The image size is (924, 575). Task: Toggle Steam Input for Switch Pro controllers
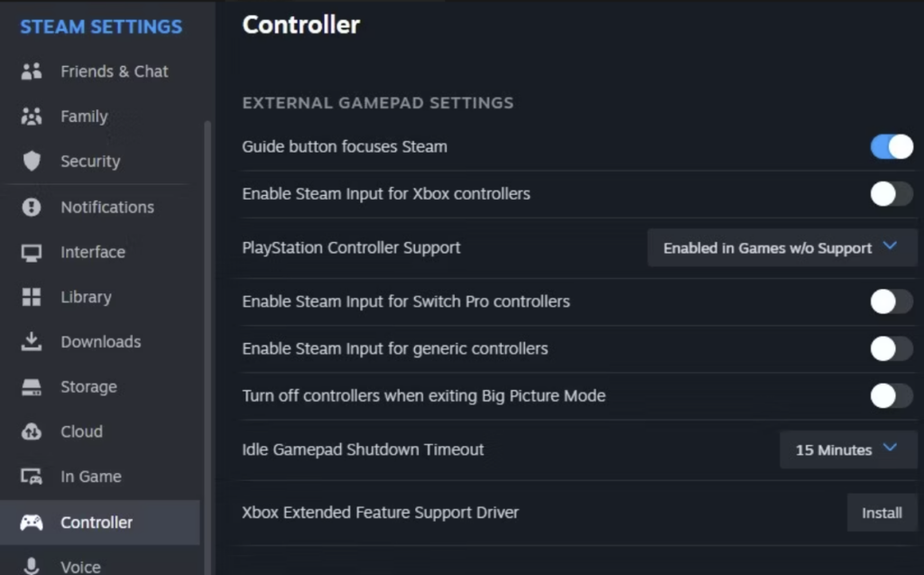(892, 301)
